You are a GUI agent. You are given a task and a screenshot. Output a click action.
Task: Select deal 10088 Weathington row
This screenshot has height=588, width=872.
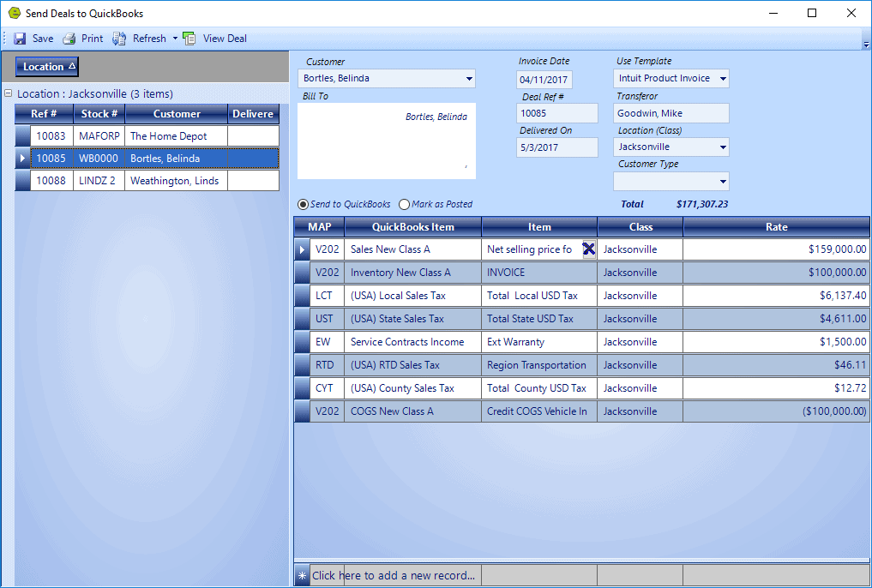(x=147, y=181)
